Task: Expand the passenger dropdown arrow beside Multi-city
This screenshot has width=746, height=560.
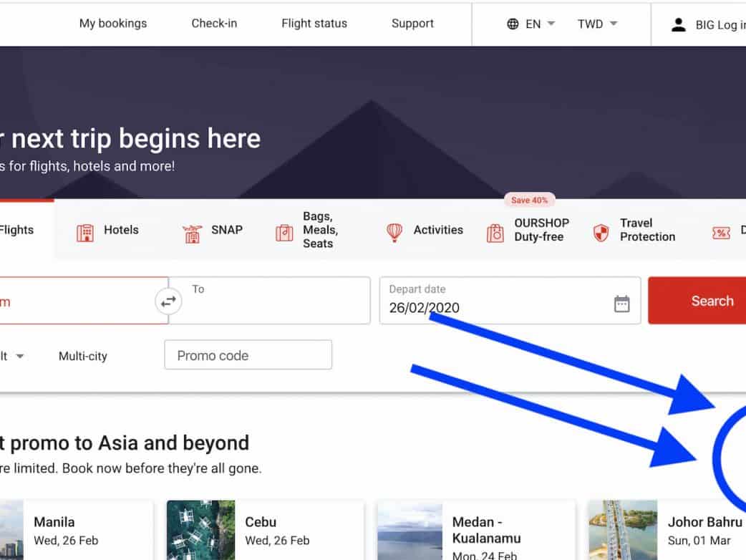Action: tap(20, 356)
